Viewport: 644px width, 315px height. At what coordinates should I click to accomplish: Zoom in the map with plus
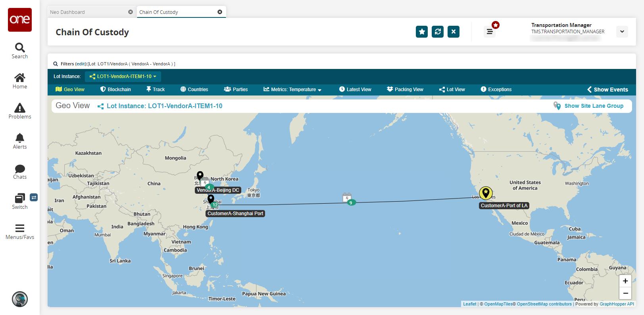(625, 281)
